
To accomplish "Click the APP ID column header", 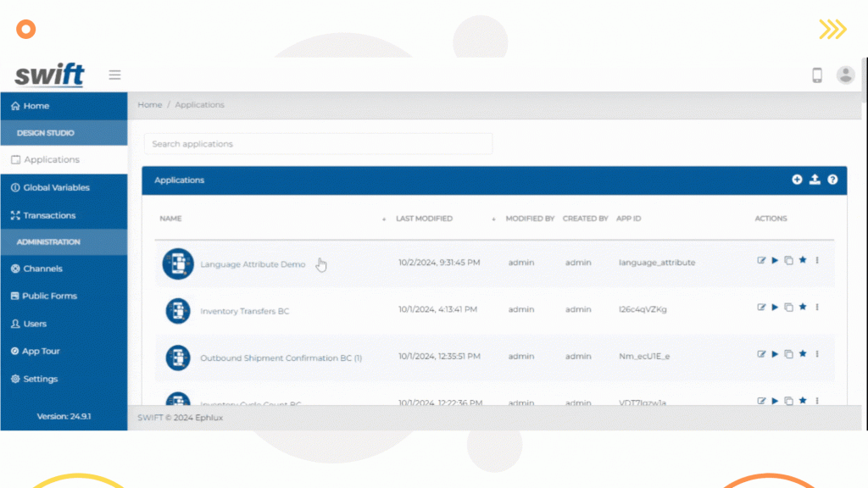I will [628, 219].
